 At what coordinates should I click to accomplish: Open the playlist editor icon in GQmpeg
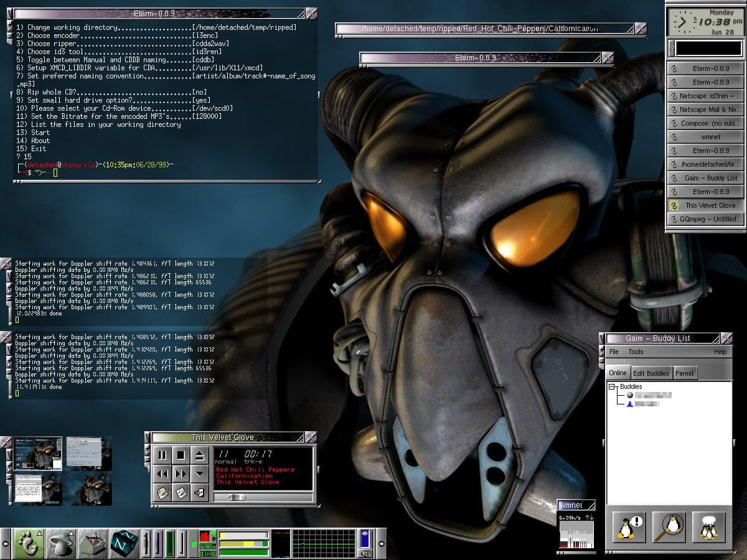tap(162, 493)
